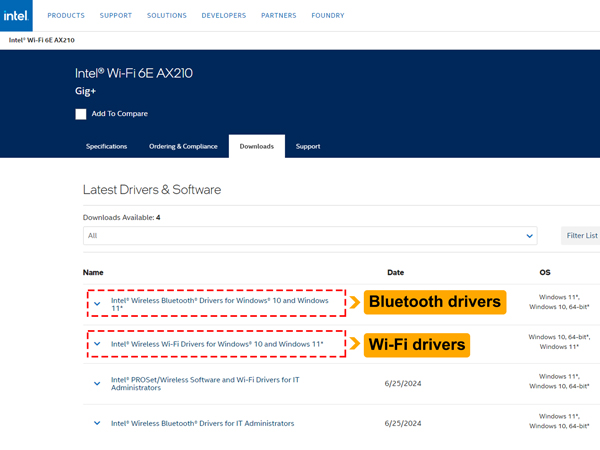This screenshot has height=450, width=600.
Task: Open Wireless Bluetooth Drivers for IT Administrators link
Action: 202,423
